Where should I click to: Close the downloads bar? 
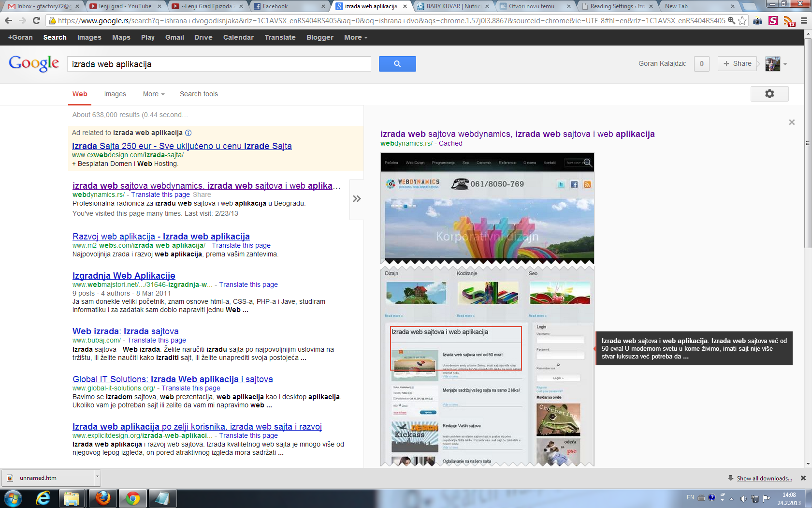[803, 478]
